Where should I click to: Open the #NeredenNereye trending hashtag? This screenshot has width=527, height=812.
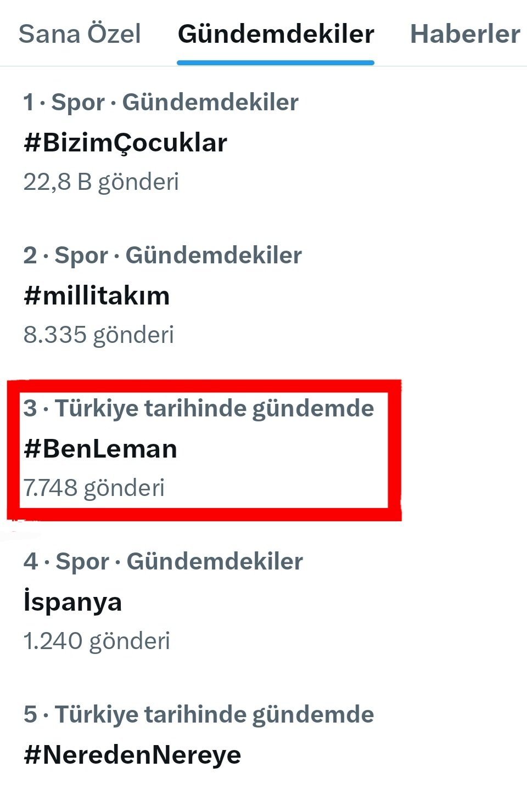(x=132, y=755)
